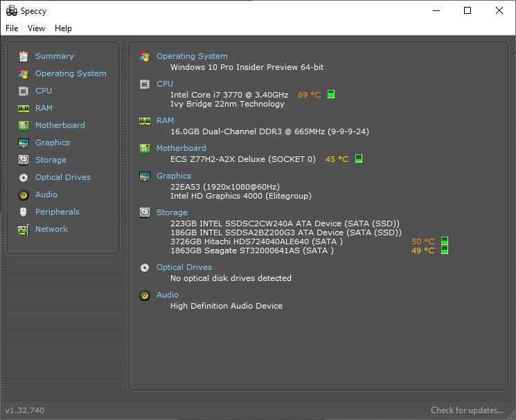Click 'Intel HD Graphics 4000 (Elitegroup)' text
Screen dimensions: 516x420
point(241,196)
